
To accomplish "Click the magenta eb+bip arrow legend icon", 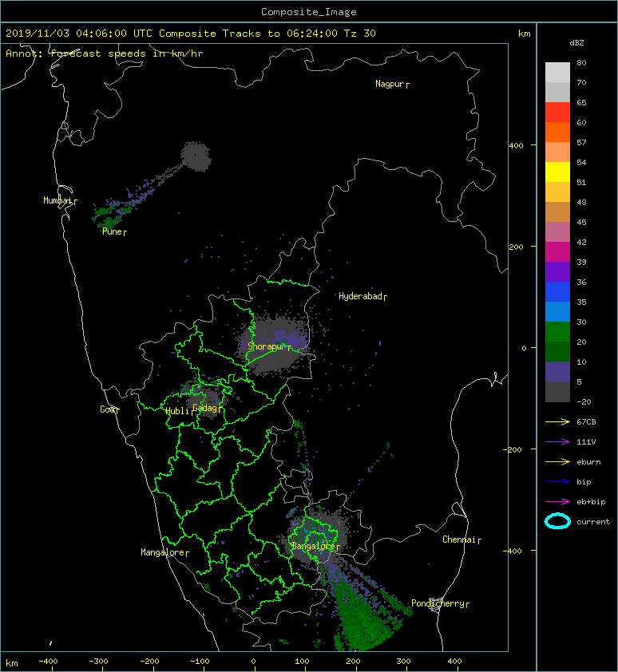I will [557, 502].
